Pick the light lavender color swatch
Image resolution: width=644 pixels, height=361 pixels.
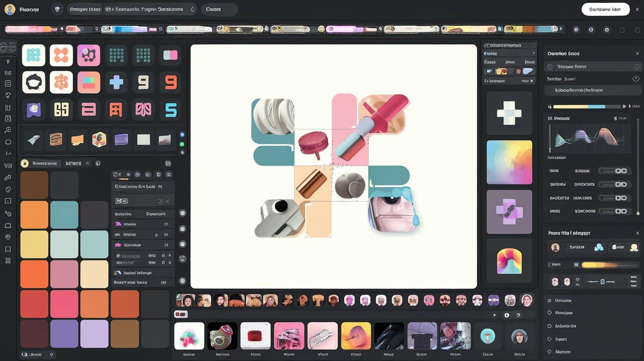pos(94,334)
